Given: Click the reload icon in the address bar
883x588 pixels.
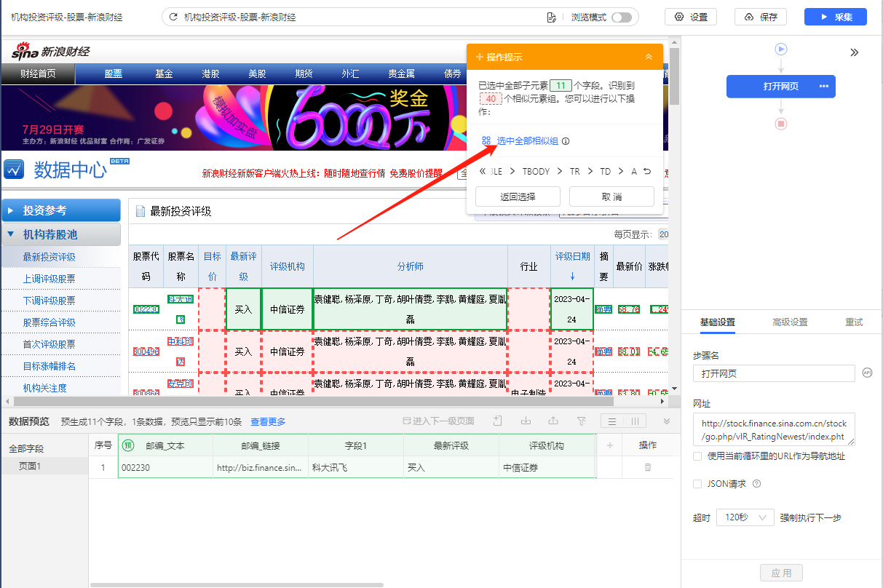Looking at the screenshot, I should point(173,17).
